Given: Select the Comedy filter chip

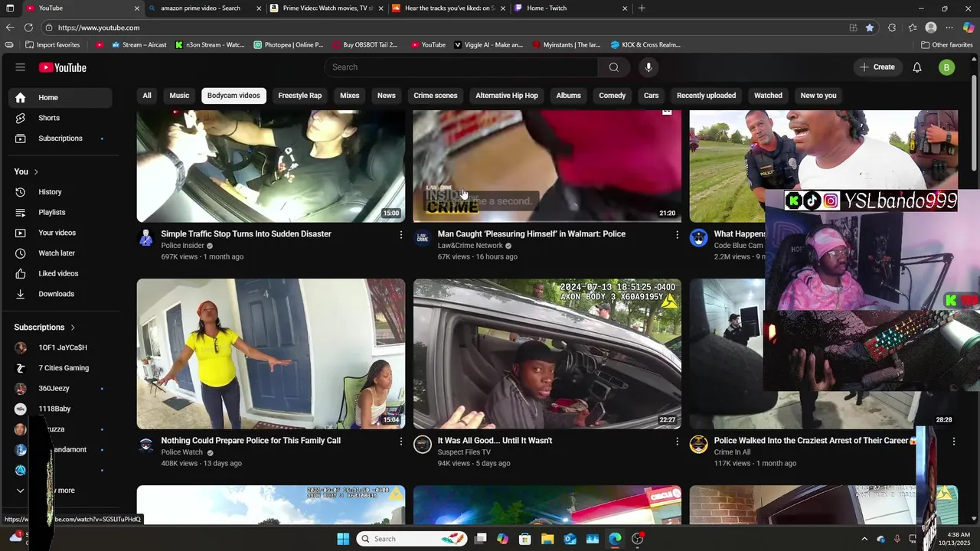Looking at the screenshot, I should click(612, 96).
